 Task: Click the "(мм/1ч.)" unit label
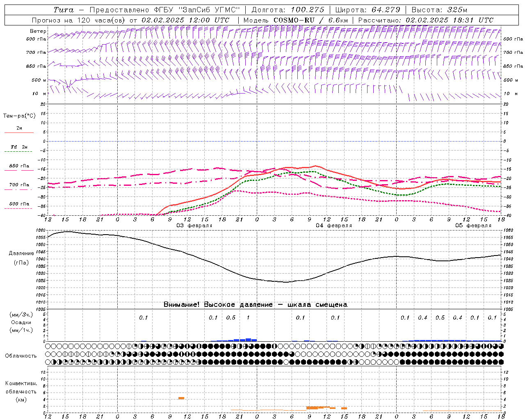coord(21,330)
